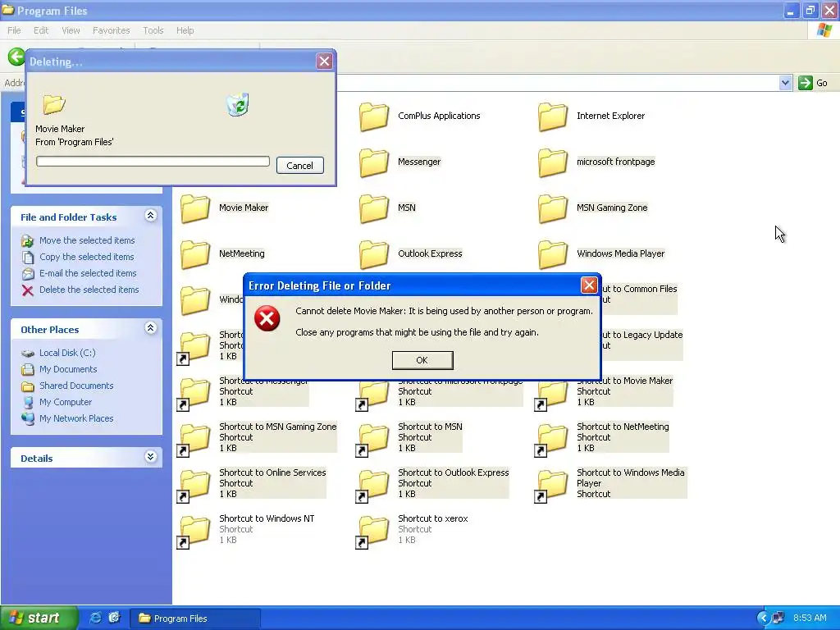The height and width of the screenshot is (630, 840).
Task: Close the Error Deleting File dialog
Action: (589, 285)
